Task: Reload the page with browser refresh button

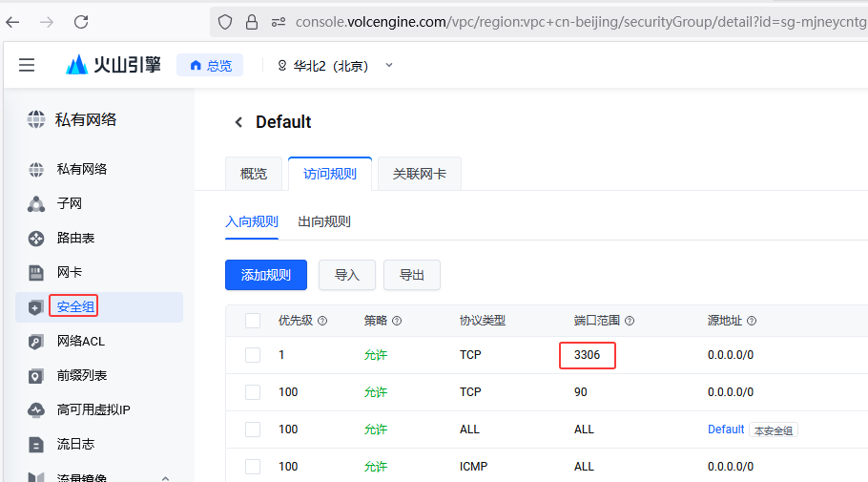Action: (x=81, y=21)
